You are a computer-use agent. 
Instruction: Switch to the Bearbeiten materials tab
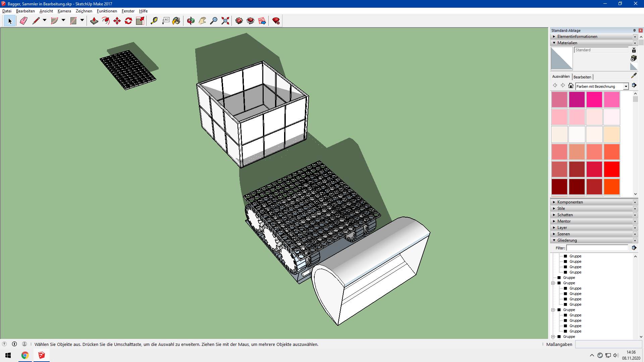(582, 77)
